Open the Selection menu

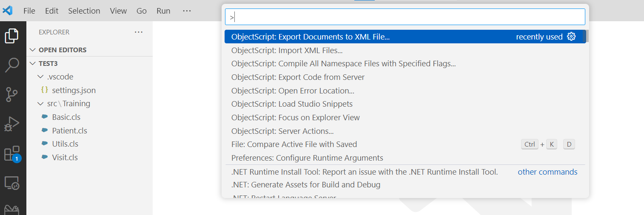click(84, 11)
